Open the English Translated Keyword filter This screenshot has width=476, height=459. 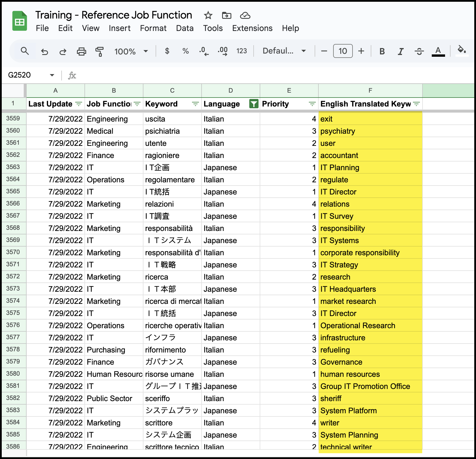tap(417, 104)
